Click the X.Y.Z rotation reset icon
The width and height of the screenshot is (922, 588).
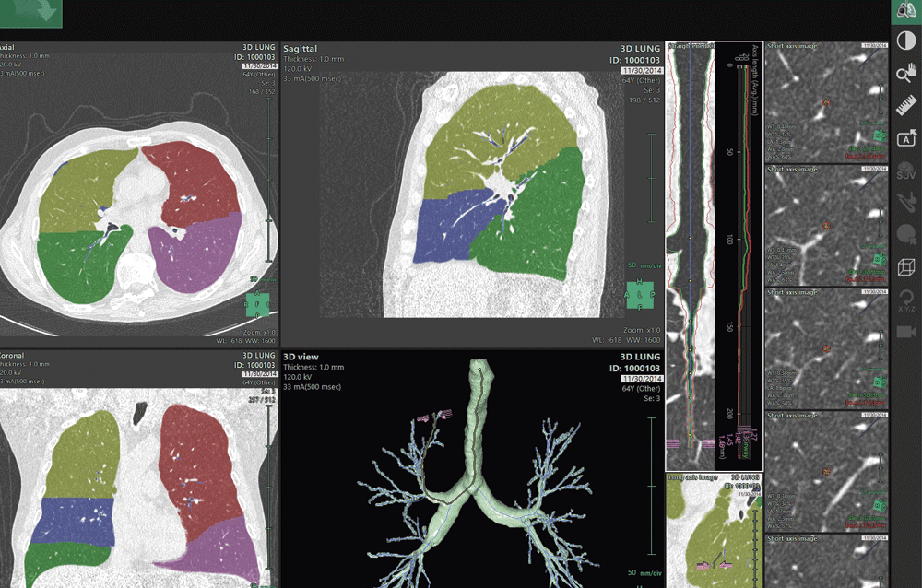tap(906, 300)
